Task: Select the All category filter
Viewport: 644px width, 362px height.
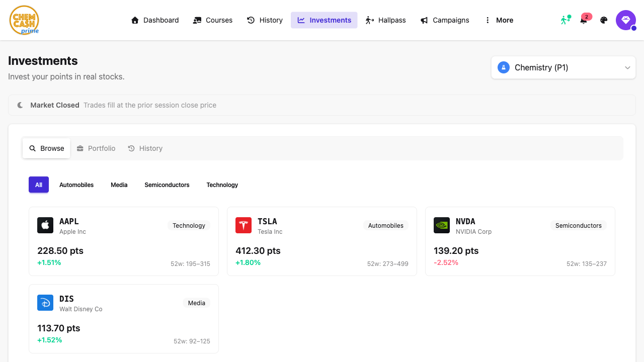Action: [x=39, y=185]
